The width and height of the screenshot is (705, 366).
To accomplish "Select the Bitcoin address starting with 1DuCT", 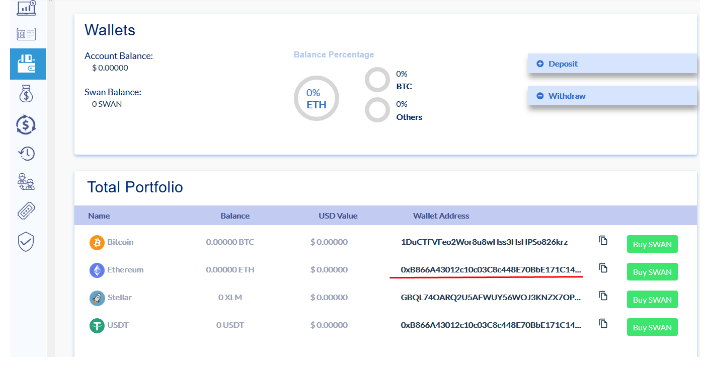I will point(484,242).
